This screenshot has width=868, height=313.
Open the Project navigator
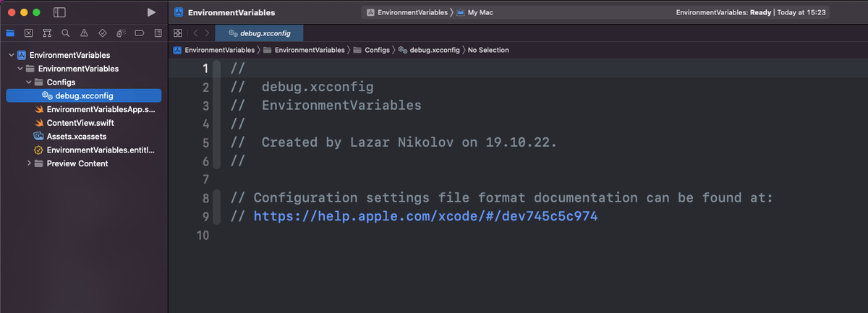10,33
